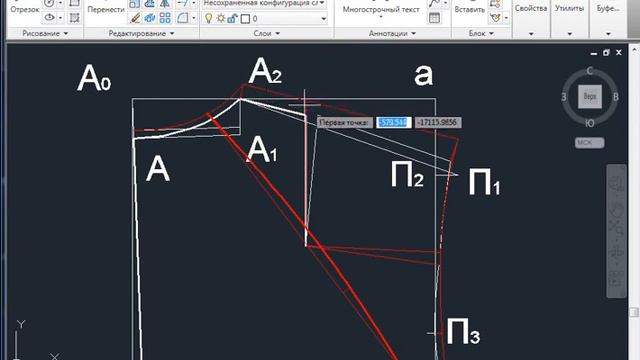Image resolution: width=640 pixels, height=360 pixels.
Task: Select the ellipse drawing tool
Action: click(49, 18)
